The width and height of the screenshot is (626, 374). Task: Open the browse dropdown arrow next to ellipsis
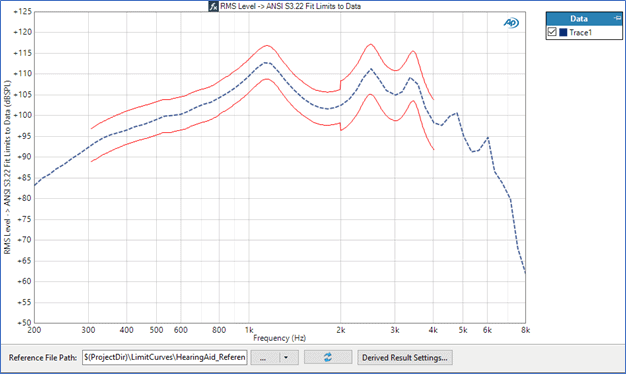(x=286, y=357)
